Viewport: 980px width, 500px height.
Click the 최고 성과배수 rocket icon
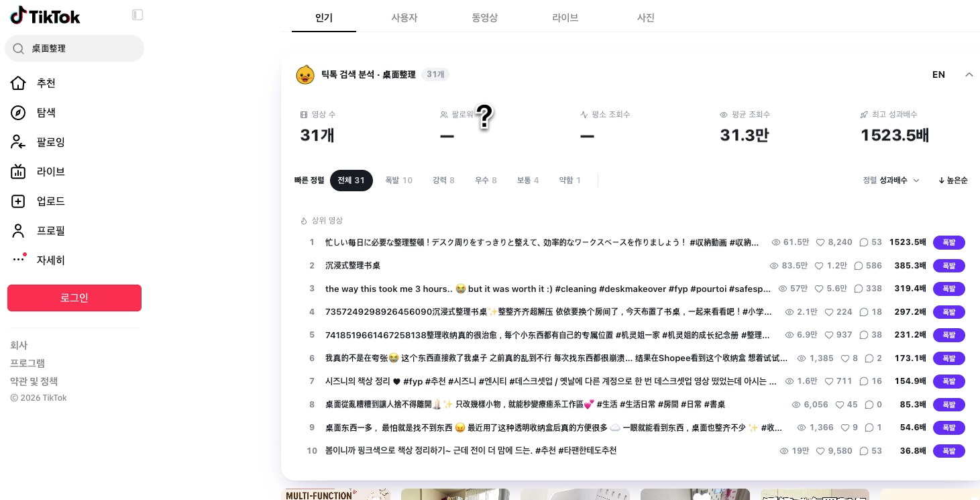coord(864,115)
